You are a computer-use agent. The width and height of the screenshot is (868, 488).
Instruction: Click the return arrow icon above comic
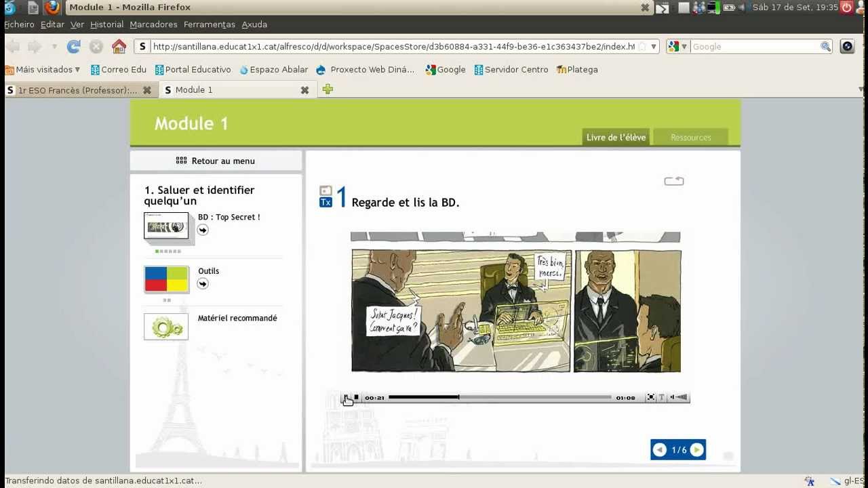pos(674,181)
